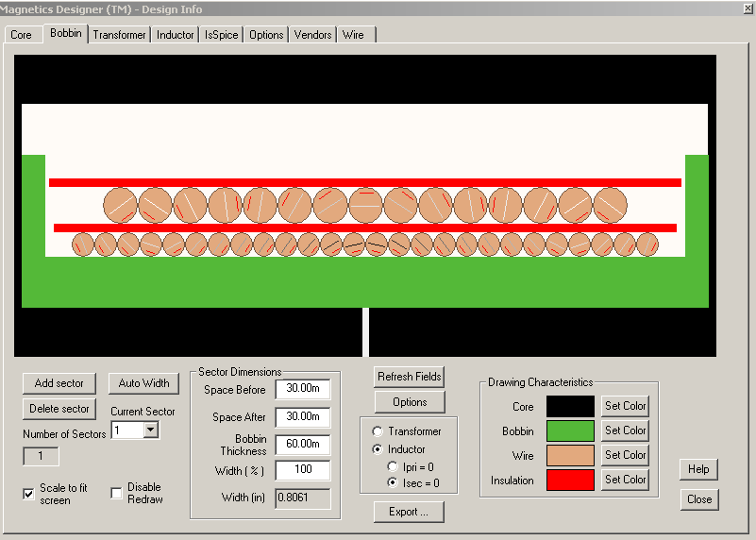Click the black Core color swatch
This screenshot has height=540, width=756.
pos(570,407)
